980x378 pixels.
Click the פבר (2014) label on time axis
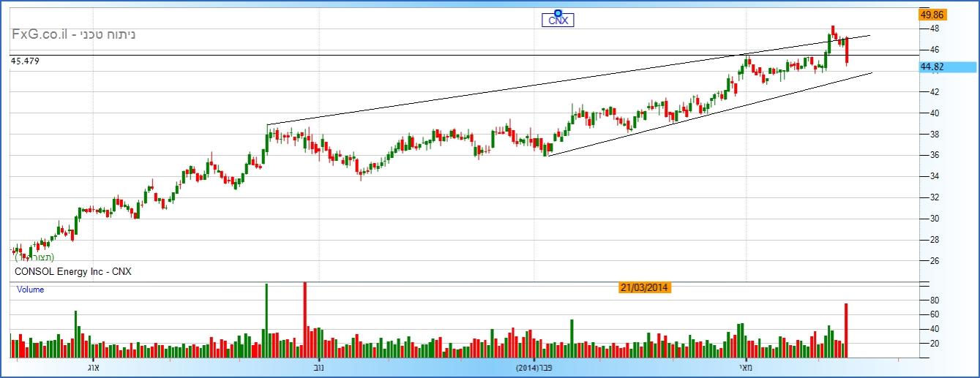pyautogui.click(x=536, y=366)
